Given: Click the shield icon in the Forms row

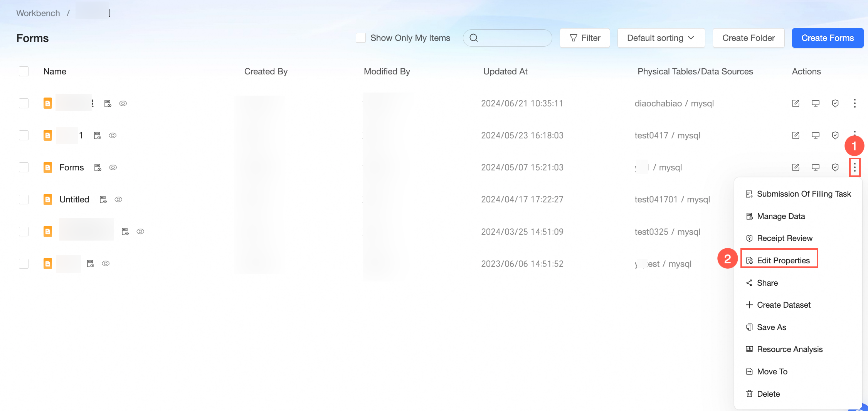Looking at the screenshot, I should [x=835, y=167].
